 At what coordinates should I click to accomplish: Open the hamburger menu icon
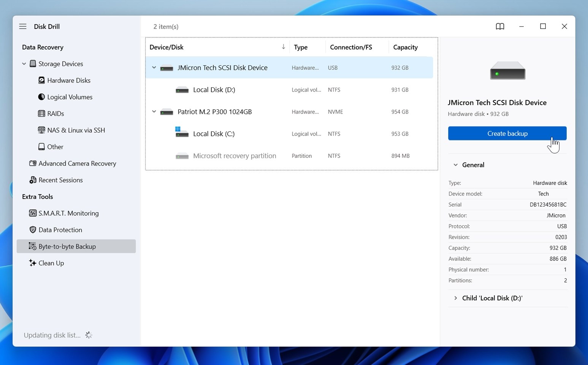coord(23,27)
